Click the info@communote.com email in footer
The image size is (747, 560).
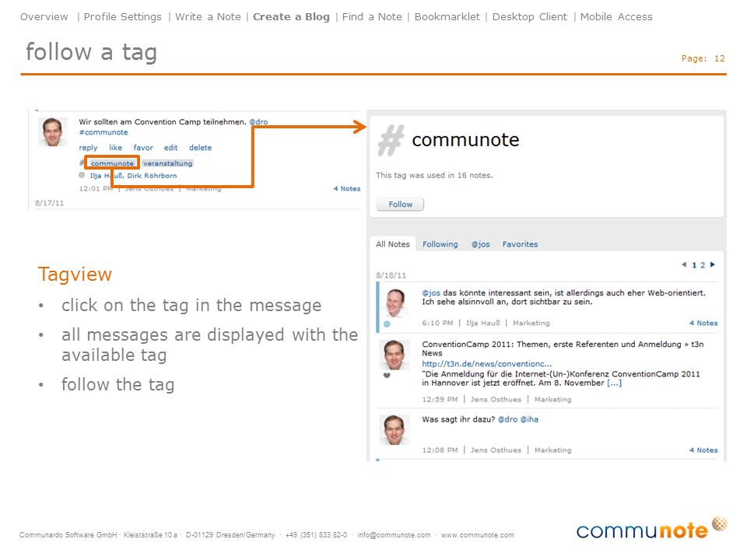(394, 535)
